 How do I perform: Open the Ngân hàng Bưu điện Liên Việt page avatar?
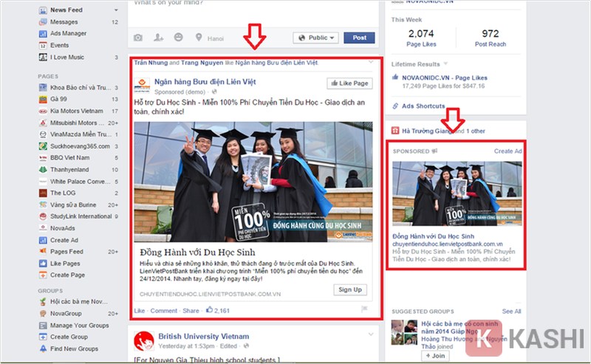143,84
